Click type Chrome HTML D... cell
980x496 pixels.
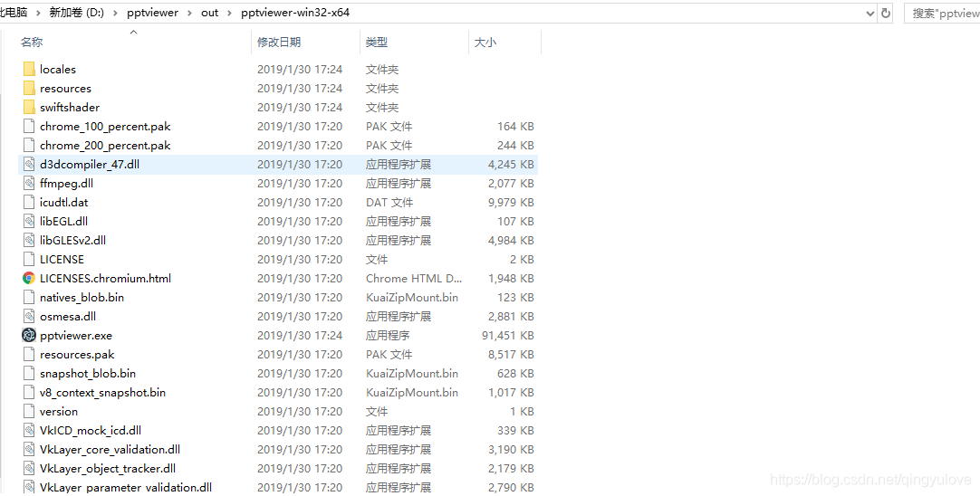[x=414, y=279]
